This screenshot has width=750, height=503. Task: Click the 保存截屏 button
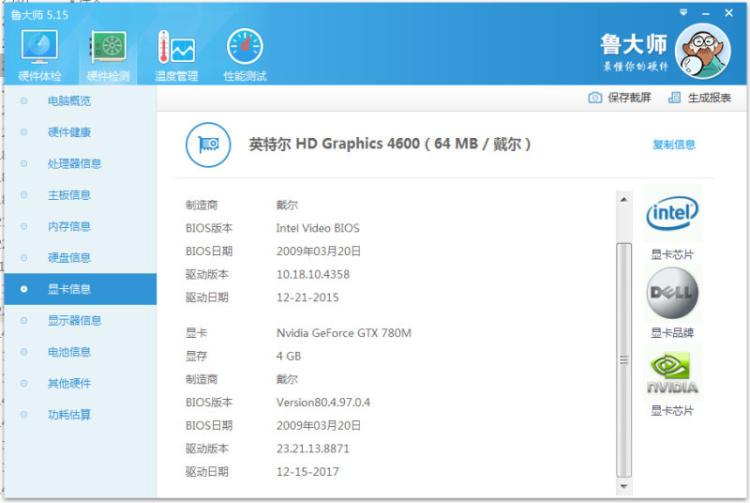(x=619, y=98)
